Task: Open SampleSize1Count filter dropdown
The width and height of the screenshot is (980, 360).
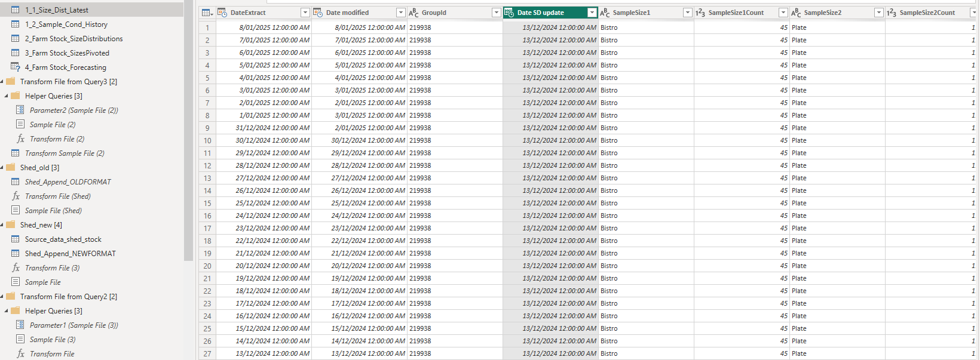Action: coord(783,13)
